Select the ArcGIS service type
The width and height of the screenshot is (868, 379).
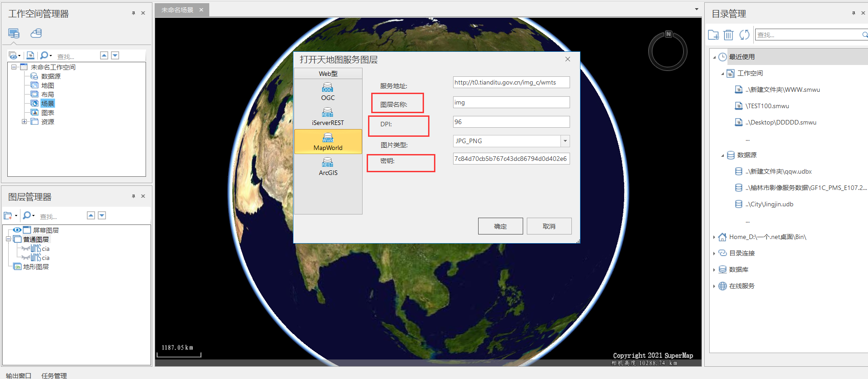tap(328, 167)
